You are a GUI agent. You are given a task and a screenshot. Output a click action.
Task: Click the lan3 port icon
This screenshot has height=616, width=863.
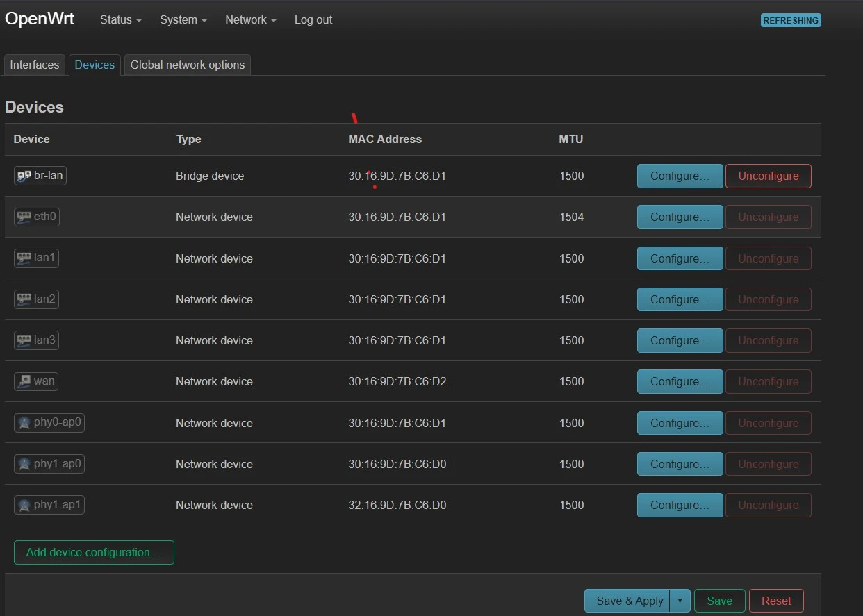[x=24, y=340]
